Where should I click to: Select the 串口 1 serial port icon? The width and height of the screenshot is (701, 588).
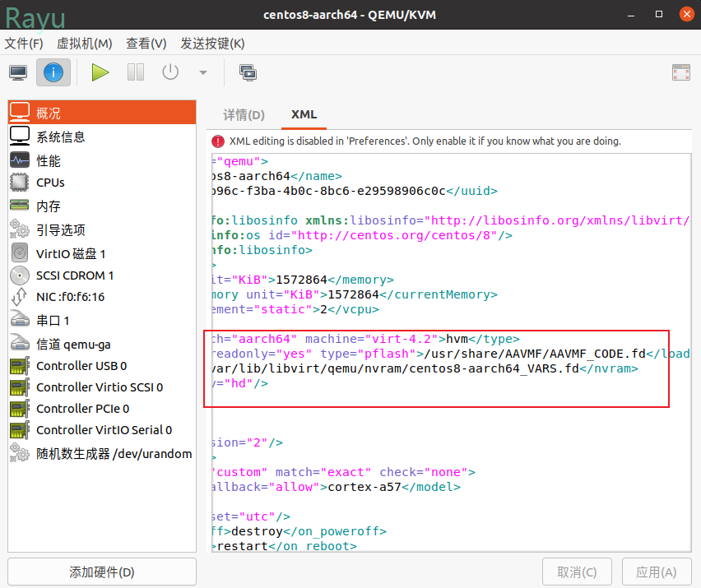pyautogui.click(x=20, y=319)
